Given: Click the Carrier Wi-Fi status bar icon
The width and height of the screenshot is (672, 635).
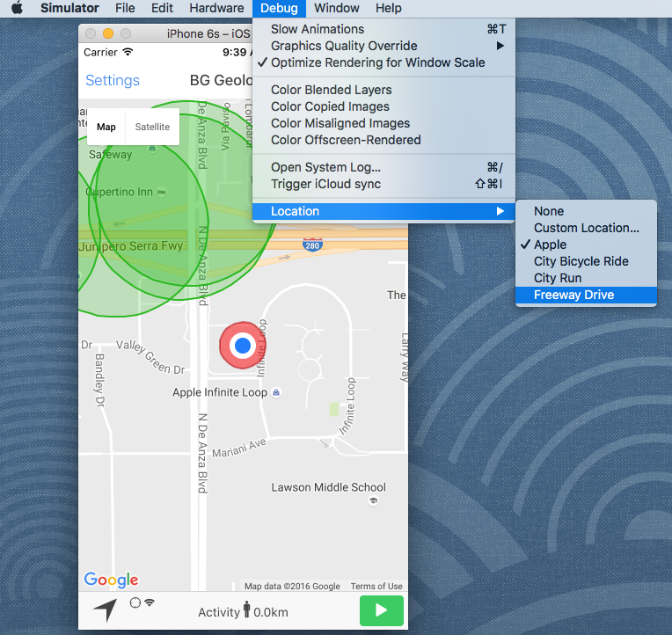Looking at the screenshot, I should pos(128,52).
